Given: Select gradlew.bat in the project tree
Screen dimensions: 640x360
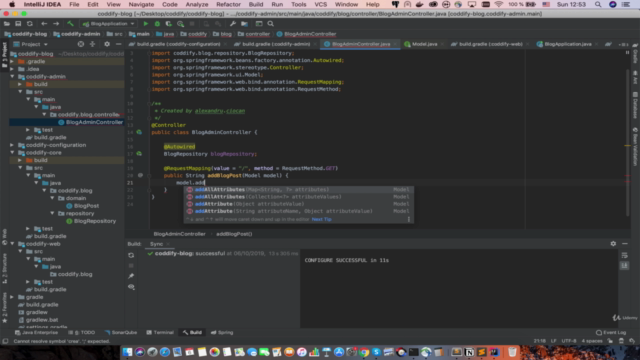Looking at the screenshot, I should [42, 320].
